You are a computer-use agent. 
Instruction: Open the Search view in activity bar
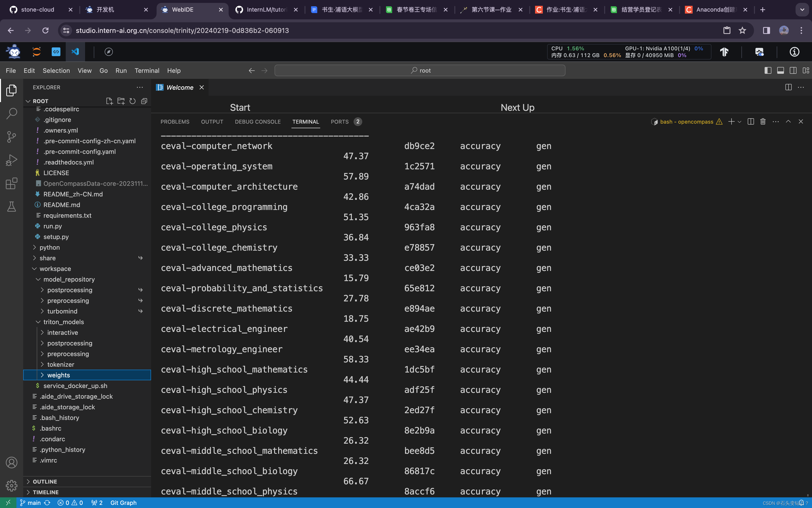[x=11, y=113]
